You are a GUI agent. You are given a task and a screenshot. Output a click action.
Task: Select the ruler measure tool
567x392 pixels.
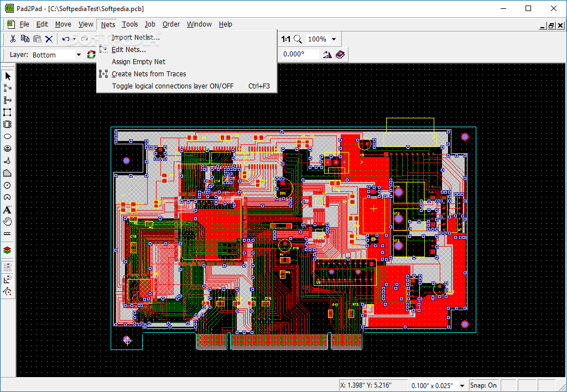8,234
